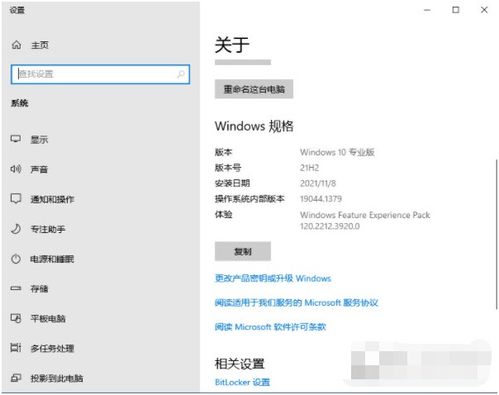Open 通知和操作 settings
499x395 pixels.
point(52,199)
